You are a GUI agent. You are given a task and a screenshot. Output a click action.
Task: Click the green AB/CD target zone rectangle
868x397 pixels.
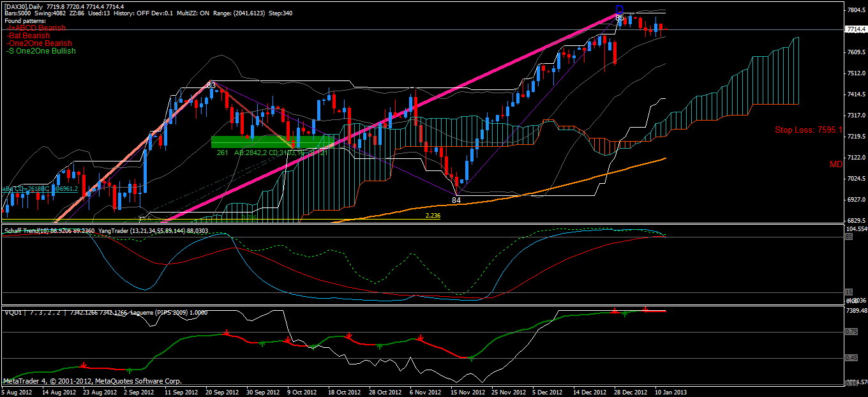pos(273,142)
